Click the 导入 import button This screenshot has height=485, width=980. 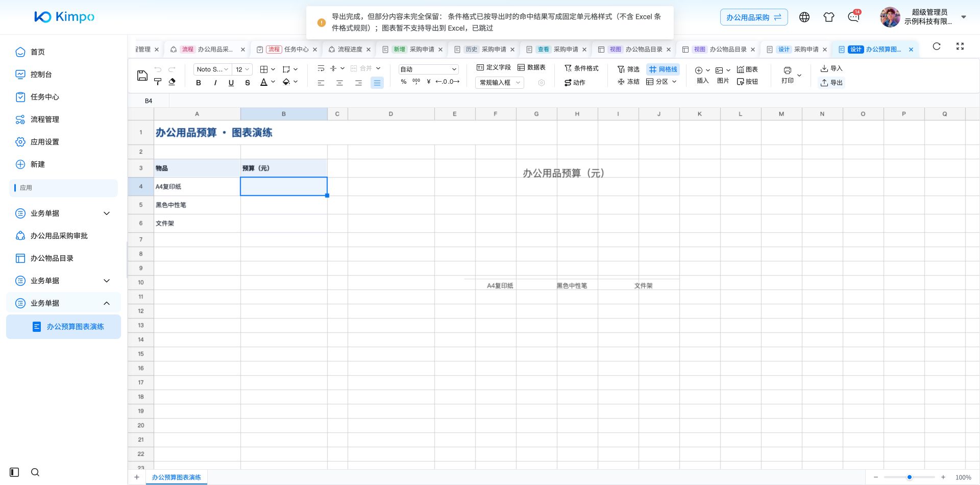tap(831, 68)
